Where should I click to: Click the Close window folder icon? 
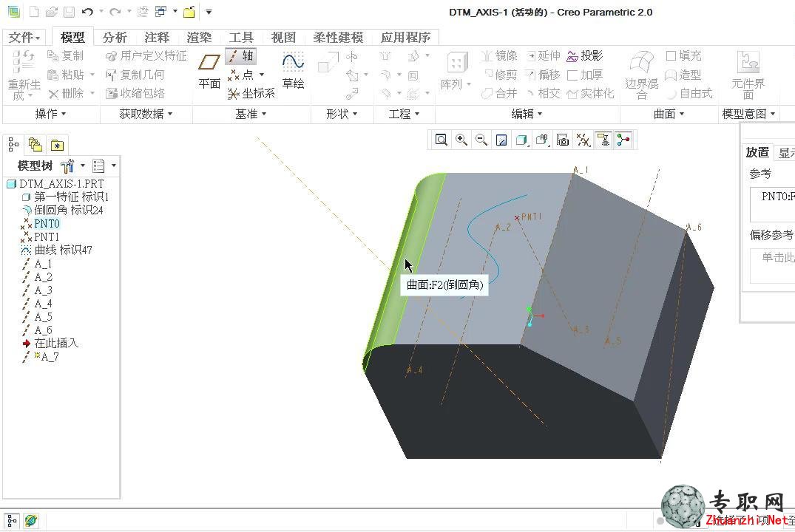[x=189, y=12]
